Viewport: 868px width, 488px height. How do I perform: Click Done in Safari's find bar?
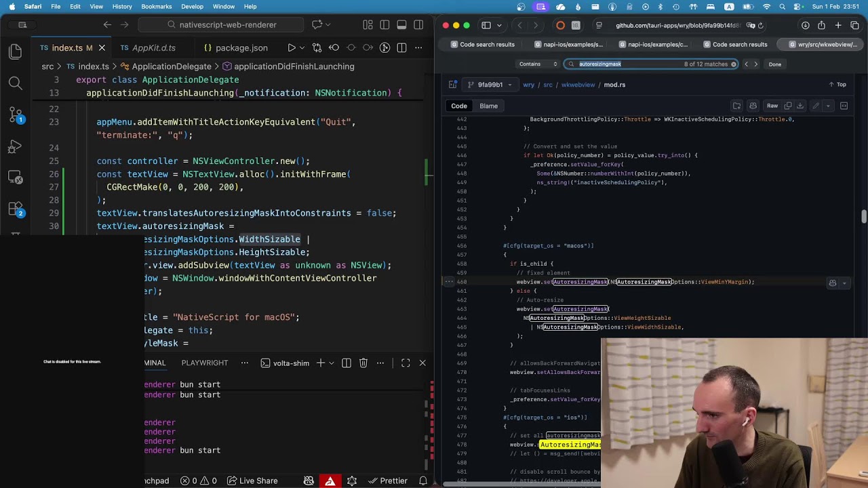tap(775, 64)
